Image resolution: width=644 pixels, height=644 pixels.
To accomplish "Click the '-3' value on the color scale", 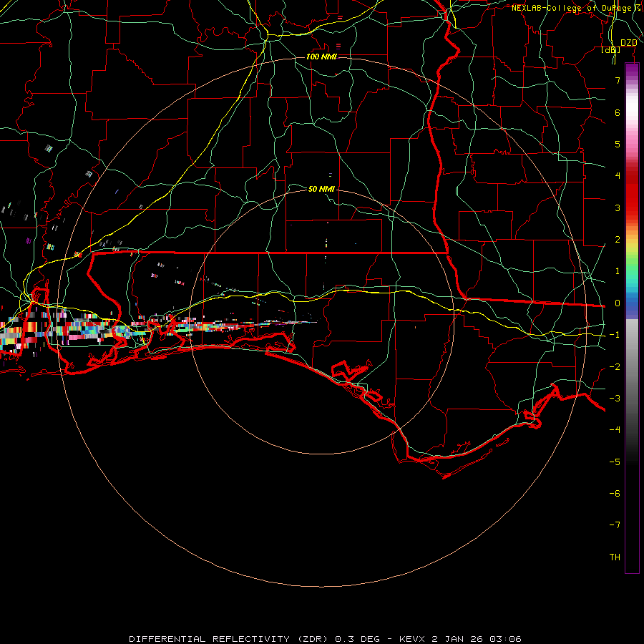I will pyautogui.click(x=615, y=399).
